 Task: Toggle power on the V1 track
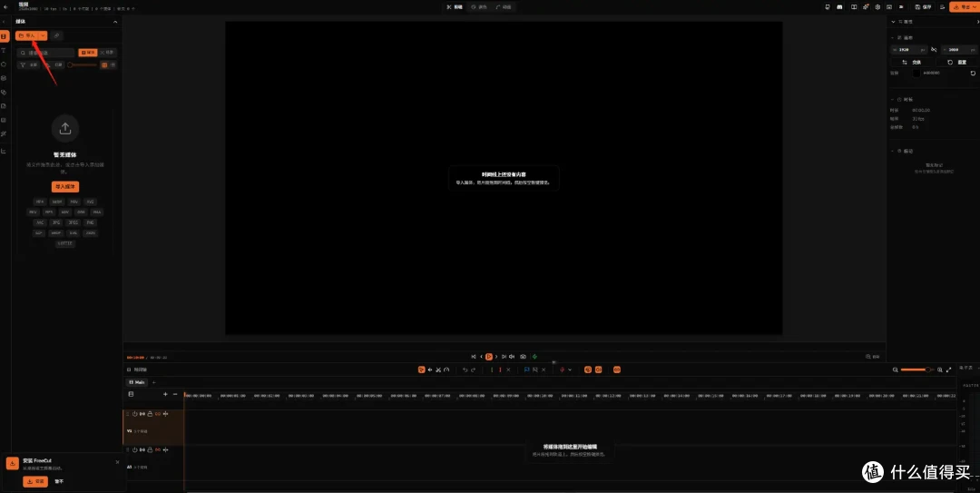(x=134, y=413)
